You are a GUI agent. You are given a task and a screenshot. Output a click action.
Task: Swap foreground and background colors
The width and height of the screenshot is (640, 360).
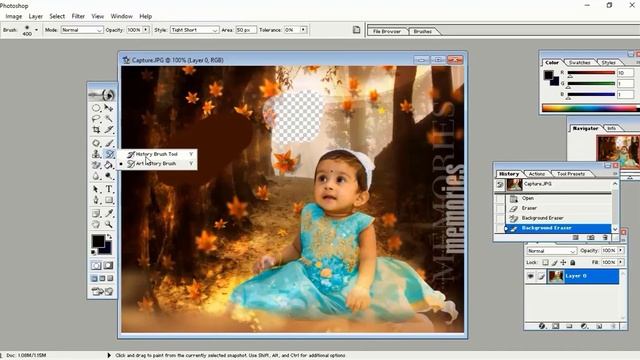[109, 237]
